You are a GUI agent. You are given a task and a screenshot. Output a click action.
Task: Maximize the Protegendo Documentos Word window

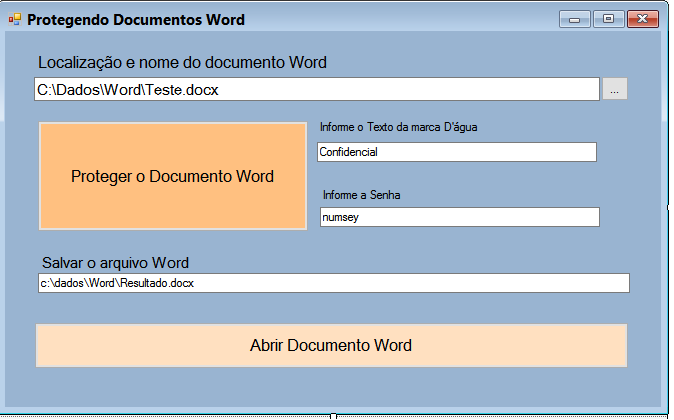pos(609,19)
